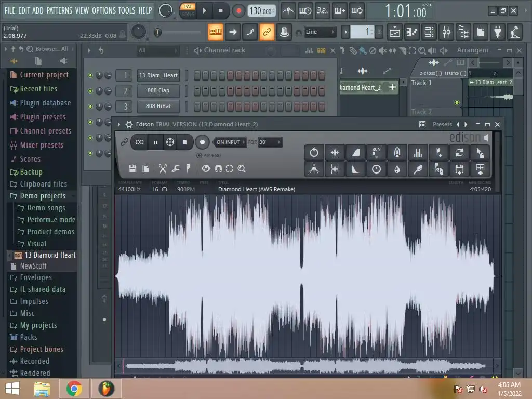
Task: Open the Channel rack toolbar icon
Action: 429,32
